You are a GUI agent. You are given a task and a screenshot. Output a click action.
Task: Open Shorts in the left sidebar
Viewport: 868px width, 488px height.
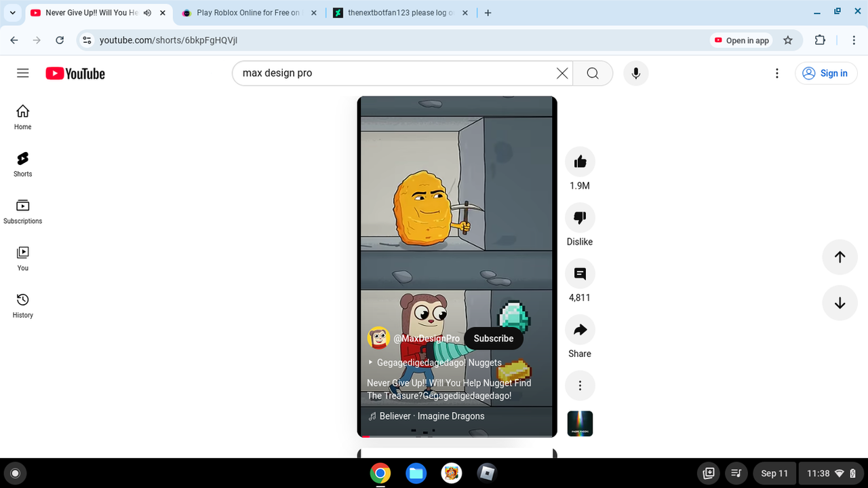tap(23, 164)
